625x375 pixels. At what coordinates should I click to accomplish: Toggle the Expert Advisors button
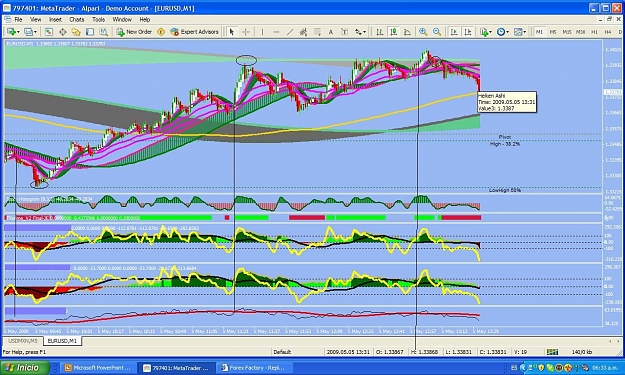click(195, 32)
